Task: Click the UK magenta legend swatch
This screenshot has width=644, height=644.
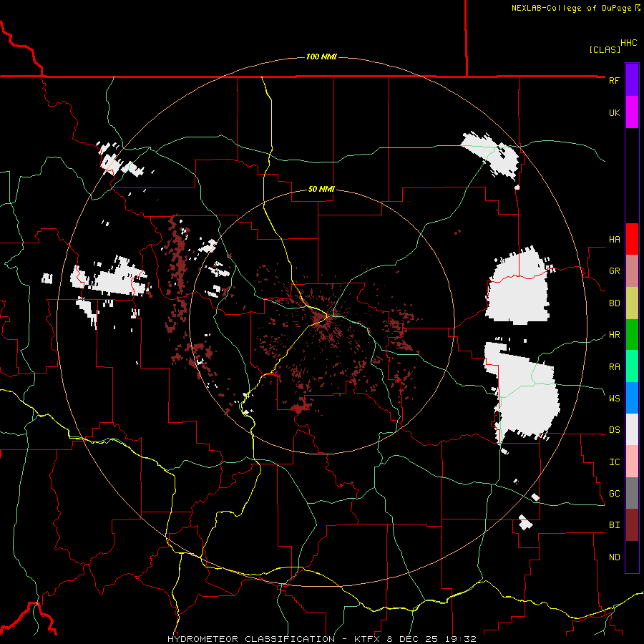Action: 632,112
